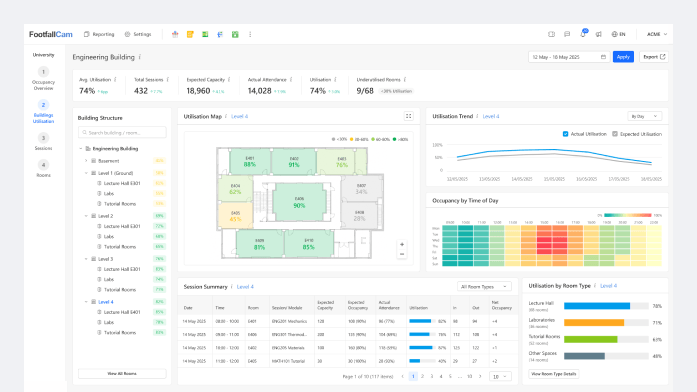
Task: Click info icon beside Expected Capacity
Action: (229, 80)
